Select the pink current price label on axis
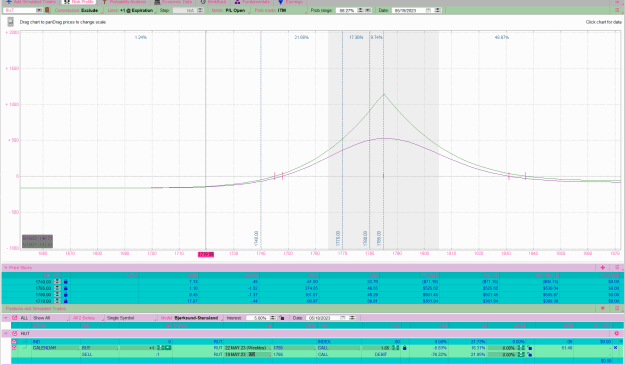The image size is (625, 365). click(x=206, y=254)
